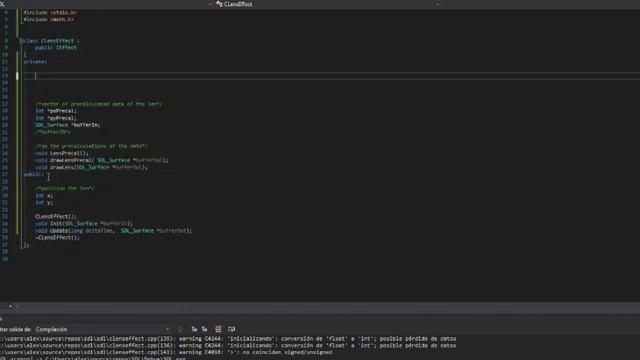Click the clear all output icon
Image resolution: width=640 pixels, height=360 pixels.
coord(218,329)
